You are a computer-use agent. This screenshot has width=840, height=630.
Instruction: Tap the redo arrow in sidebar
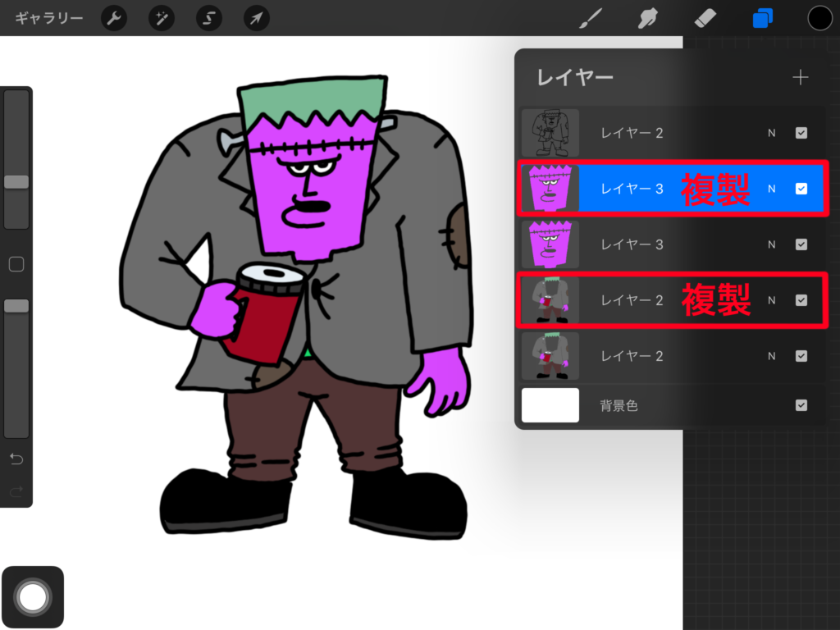click(16, 491)
